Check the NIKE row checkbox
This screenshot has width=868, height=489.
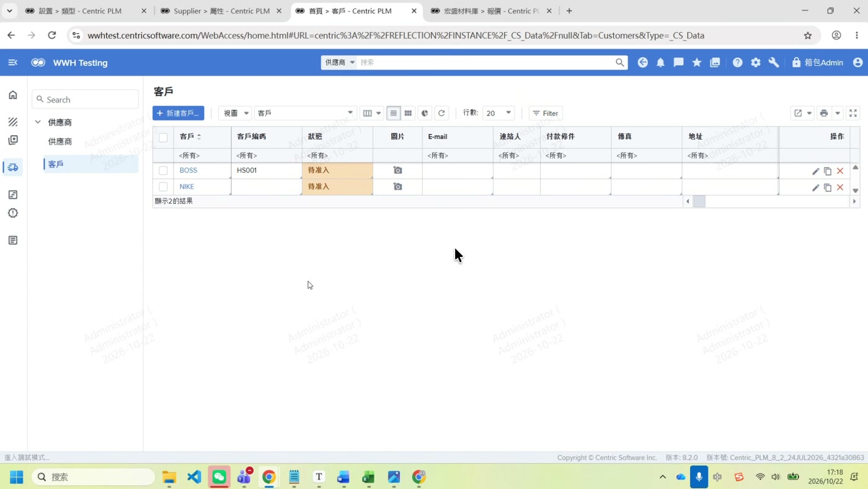(x=163, y=187)
